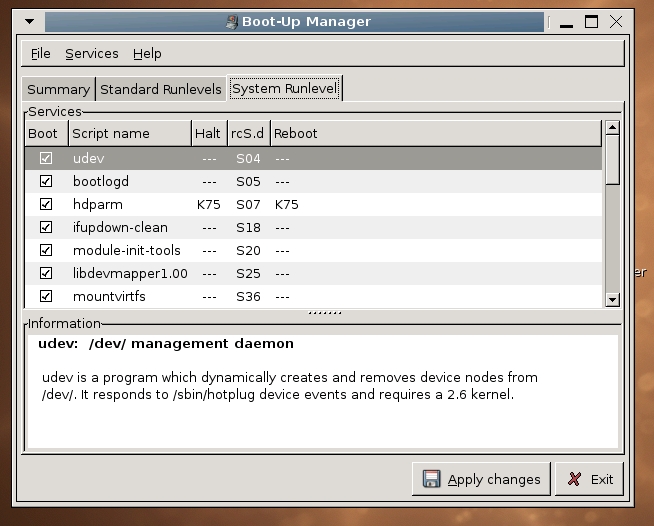
Task: Open the Services menu
Action: 92,53
